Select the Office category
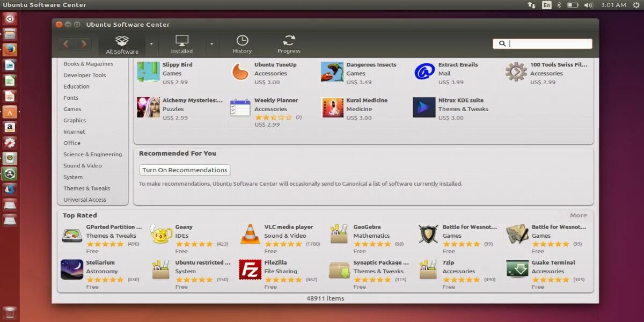Screen dimensions: 644x322 (72, 143)
